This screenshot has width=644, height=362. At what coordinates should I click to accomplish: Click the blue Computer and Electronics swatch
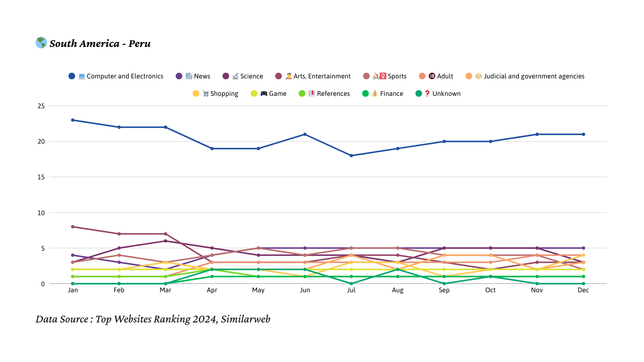(72, 76)
